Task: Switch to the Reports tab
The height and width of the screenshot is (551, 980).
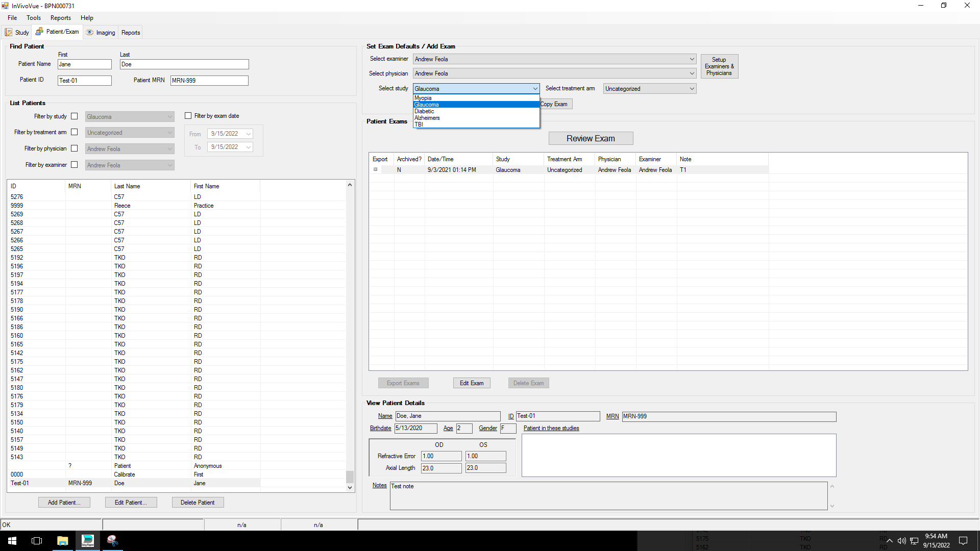Action: click(x=131, y=33)
